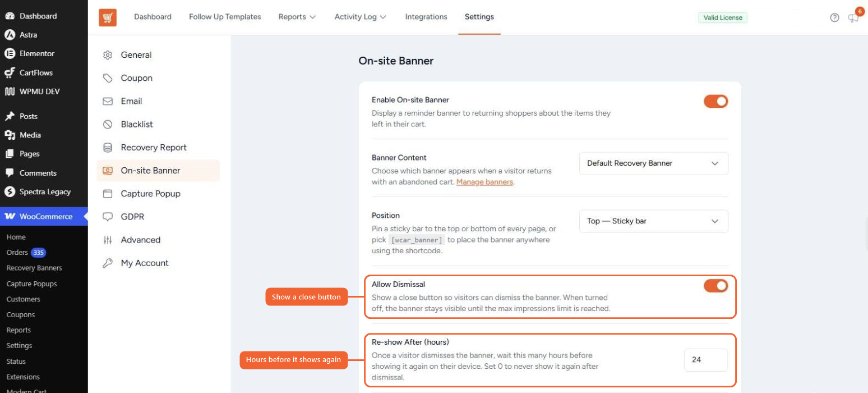Screen dimensions: 868x393
Task: Click the Advanced sliders icon
Action: coord(108,240)
